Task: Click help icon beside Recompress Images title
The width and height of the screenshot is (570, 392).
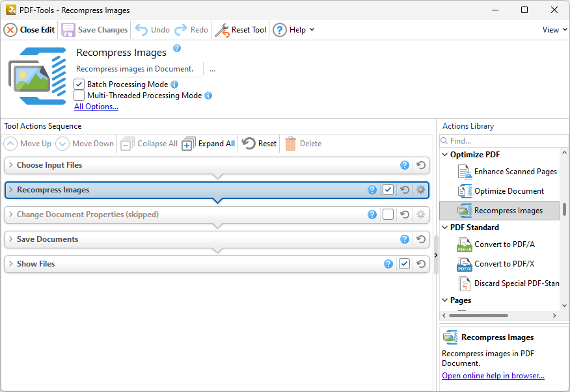Action: (177, 48)
